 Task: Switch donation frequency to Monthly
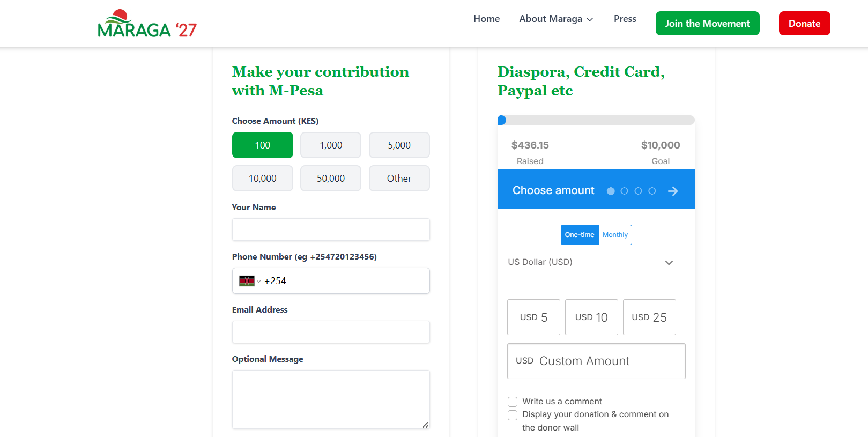615,235
